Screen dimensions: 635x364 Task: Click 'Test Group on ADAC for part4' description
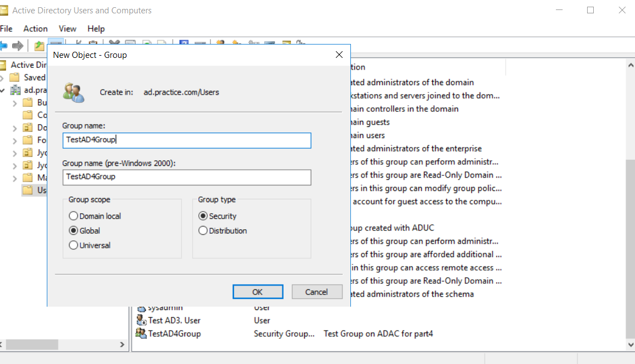pos(378,334)
